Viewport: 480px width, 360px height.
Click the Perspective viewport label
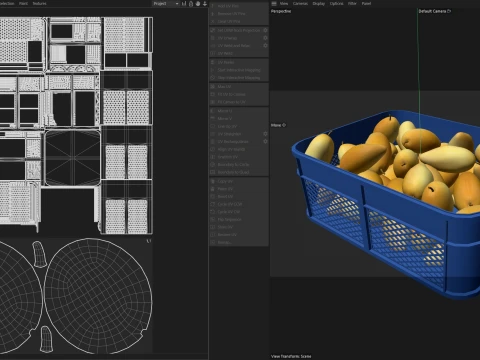281,11
